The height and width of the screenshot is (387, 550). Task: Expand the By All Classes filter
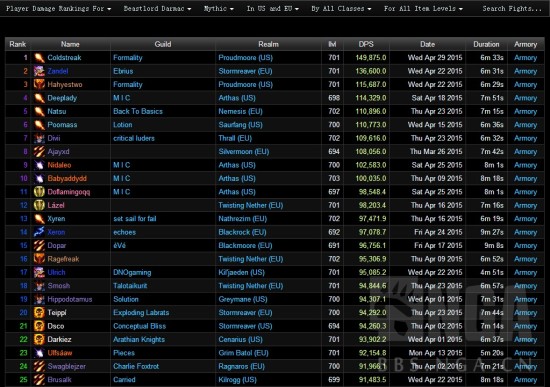341,8
